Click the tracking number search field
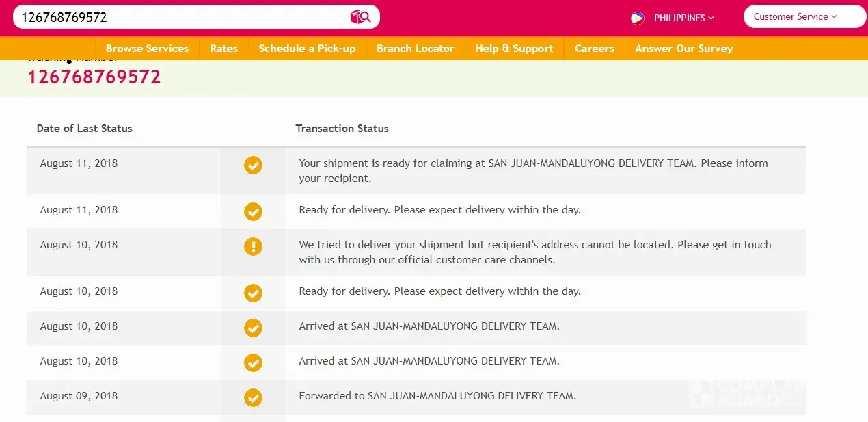Screen dimensions: 868x422 178,17
